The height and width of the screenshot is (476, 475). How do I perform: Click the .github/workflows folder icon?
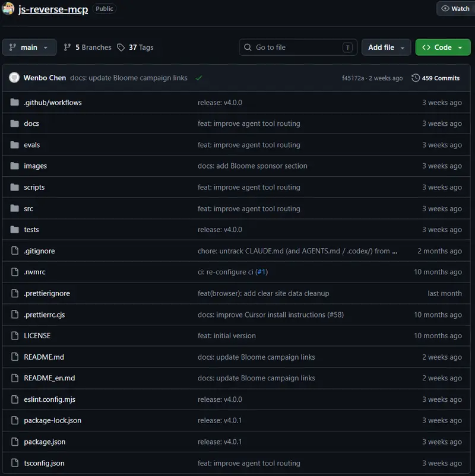pyautogui.click(x=14, y=102)
